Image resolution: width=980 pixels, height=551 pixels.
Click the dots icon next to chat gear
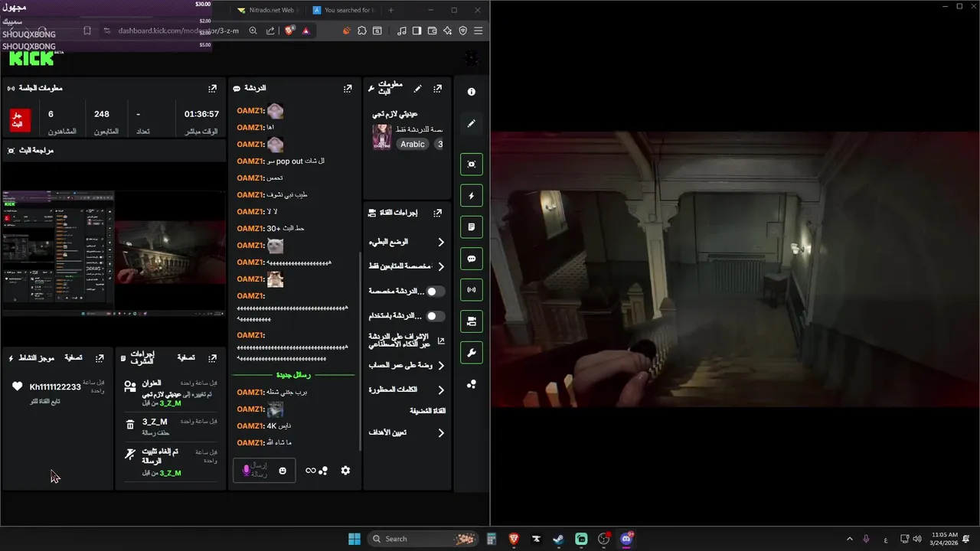323,471
